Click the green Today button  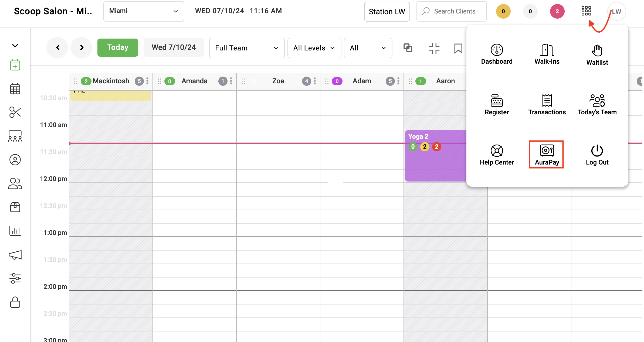coord(118,47)
